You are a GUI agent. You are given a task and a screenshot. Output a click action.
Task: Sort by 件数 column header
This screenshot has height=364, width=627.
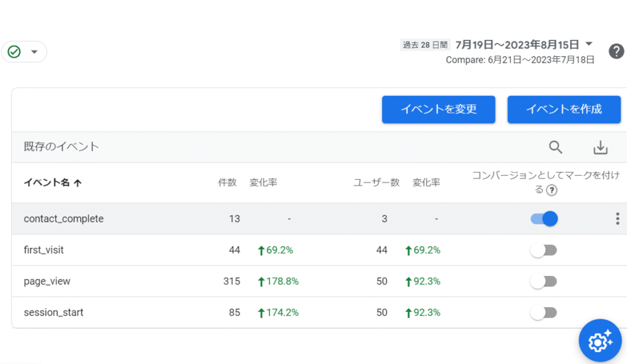tap(227, 182)
